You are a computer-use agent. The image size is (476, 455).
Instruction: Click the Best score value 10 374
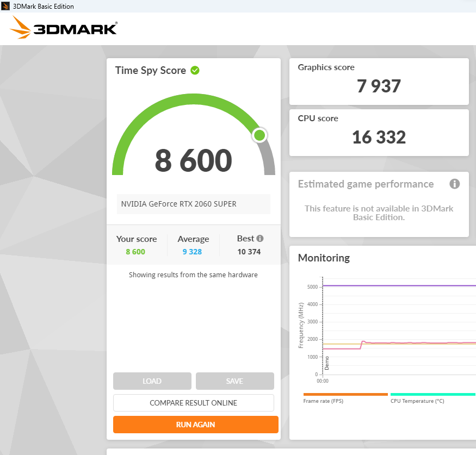(x=249, y=252)
